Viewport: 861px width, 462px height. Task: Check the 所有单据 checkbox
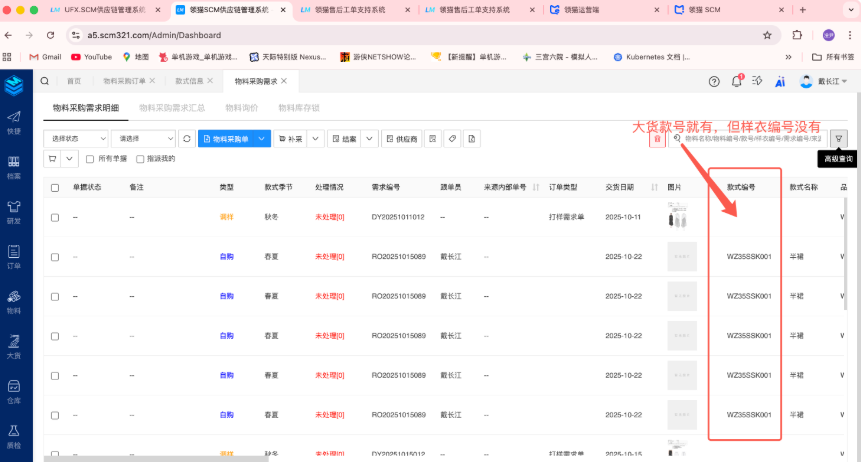point(91,158)
